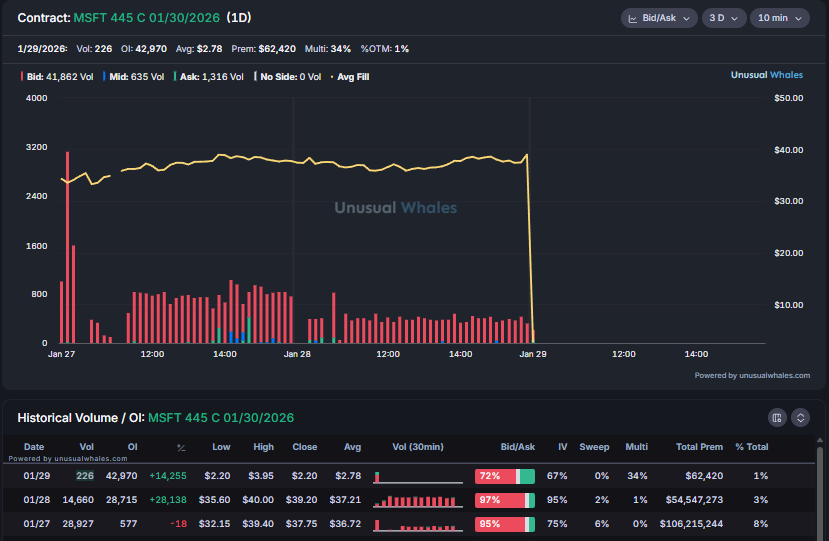Viewport: 829px width, 541px height.
Task: Open the Powered by unusualwhales.com link
Action: (x=752, y=375)
